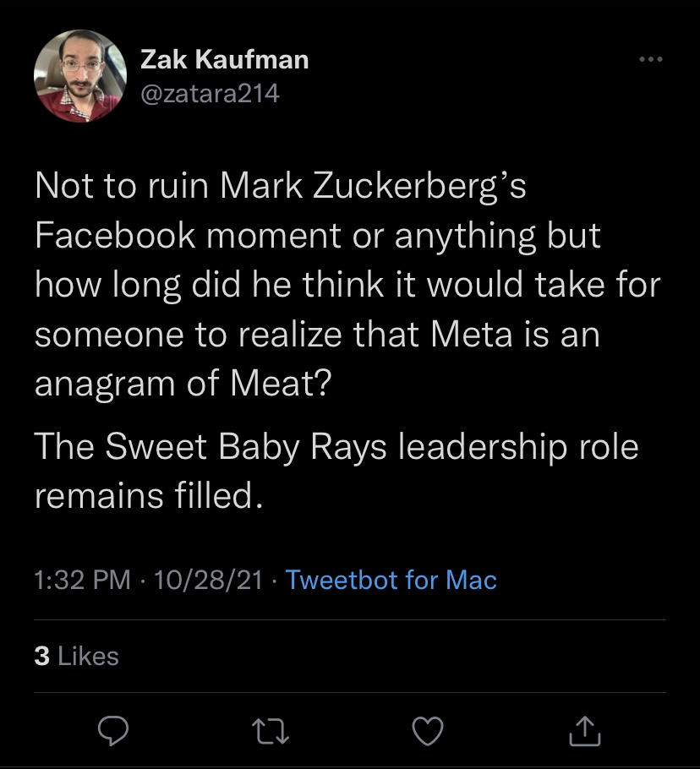Click the number 3 in likes count
This screenshot has width=700, height=769.
tap(41, 656)
